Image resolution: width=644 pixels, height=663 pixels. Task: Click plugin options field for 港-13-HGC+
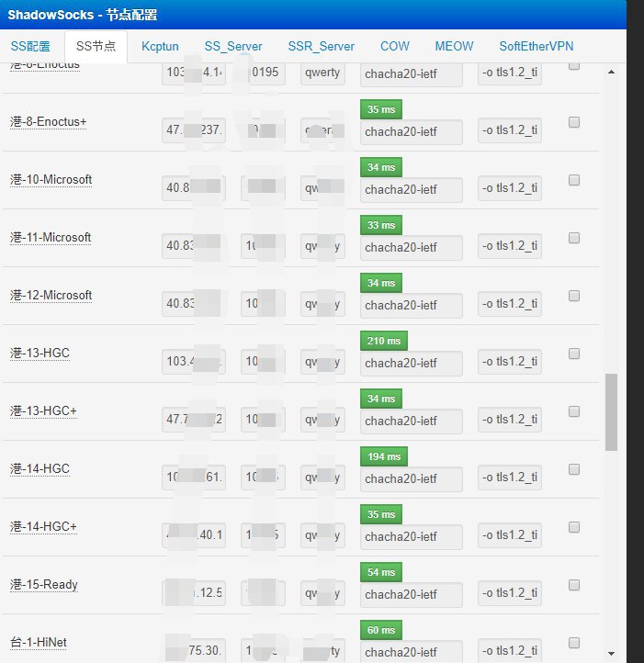point(510,421)
